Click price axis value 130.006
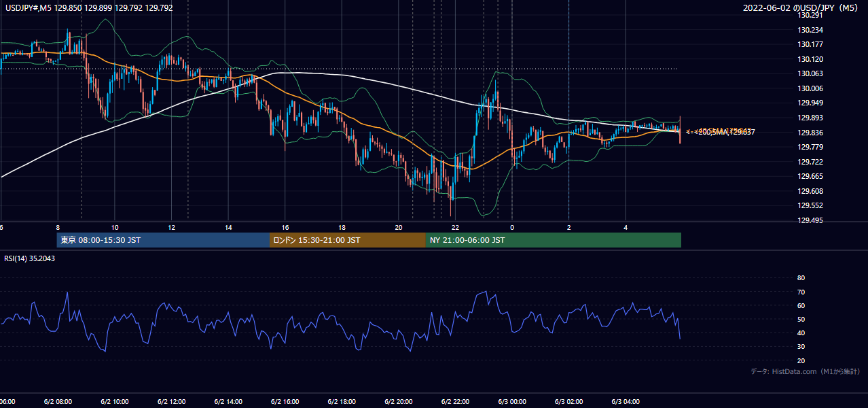The width and height of the screenshot is (868, 408). (x=810, y=88)
